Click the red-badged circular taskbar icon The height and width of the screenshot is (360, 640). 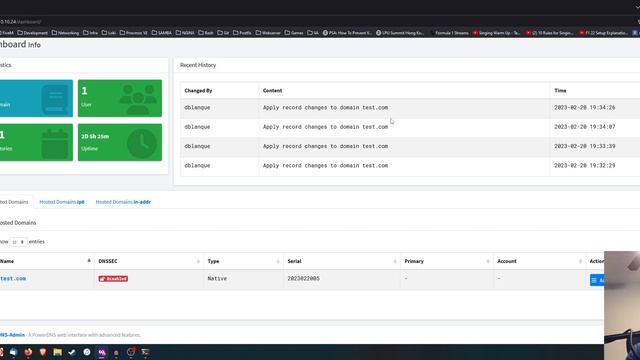point(131,352)
